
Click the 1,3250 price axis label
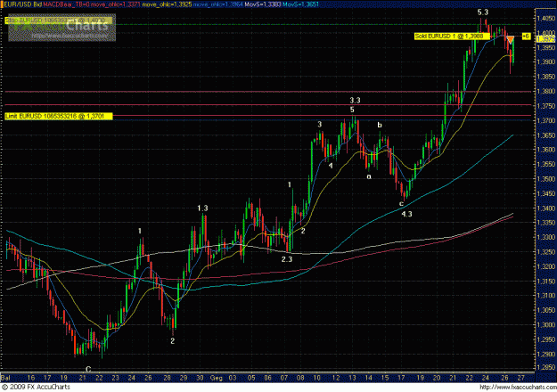(545, 252)
